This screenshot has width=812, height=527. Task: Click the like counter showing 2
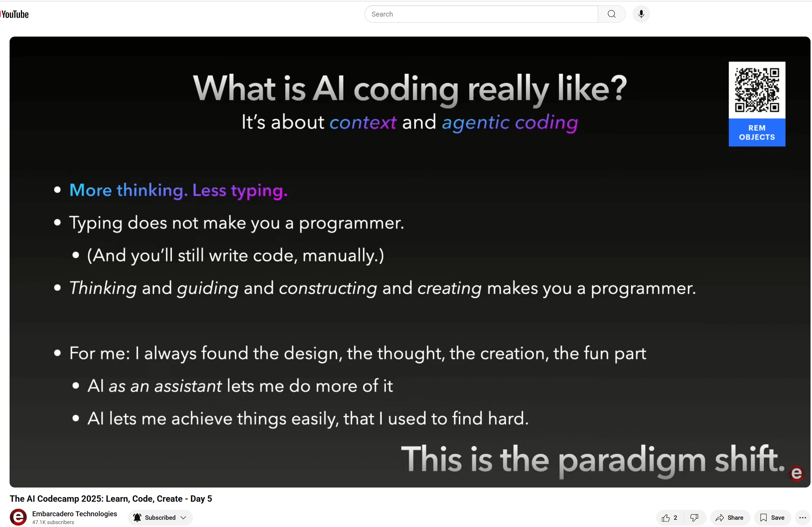(x=676, y=517)
